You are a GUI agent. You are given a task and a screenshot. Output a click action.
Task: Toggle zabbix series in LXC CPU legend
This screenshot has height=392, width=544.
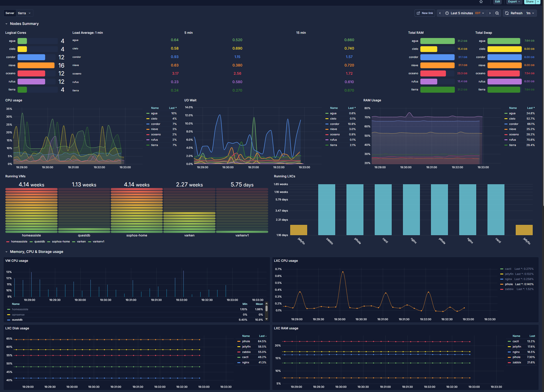(509, 289)
